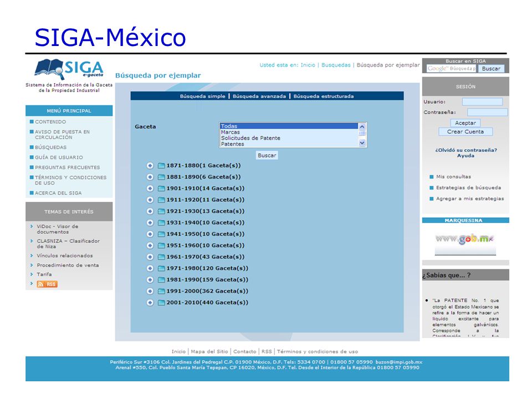
Task: Switch to Búsqueda simple tab
Action: coord(203,96)
